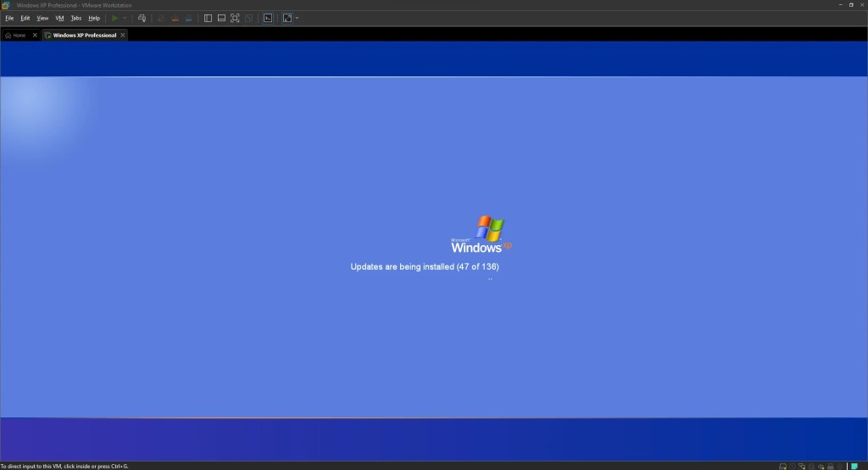
Task: Open the message log icon in status bar
Action: (x=854, y=466)
